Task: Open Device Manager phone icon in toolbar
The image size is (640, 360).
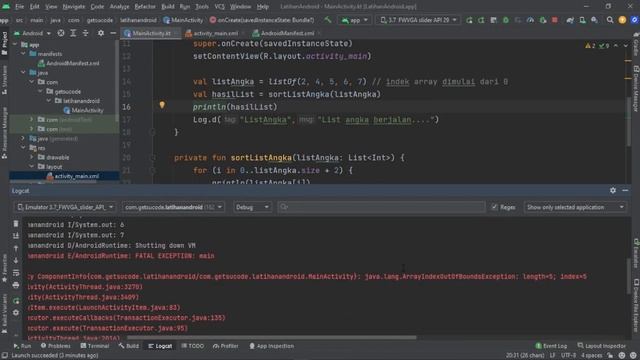Action: (582, 20)
